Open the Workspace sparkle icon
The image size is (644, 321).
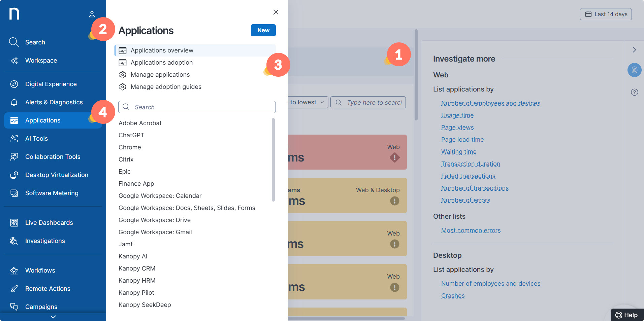[x=14, y=61]
